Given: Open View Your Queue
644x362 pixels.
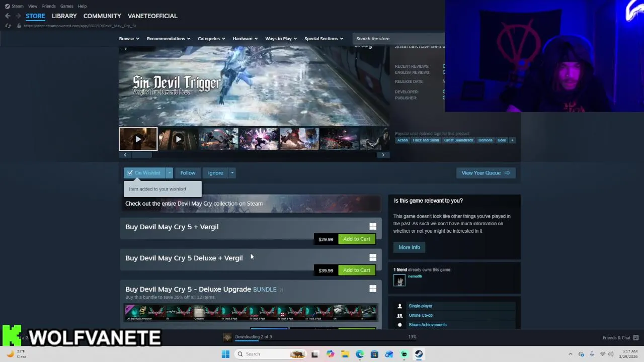Looking at the screenshot, I should pyautogui.click(x=486, y=173).
